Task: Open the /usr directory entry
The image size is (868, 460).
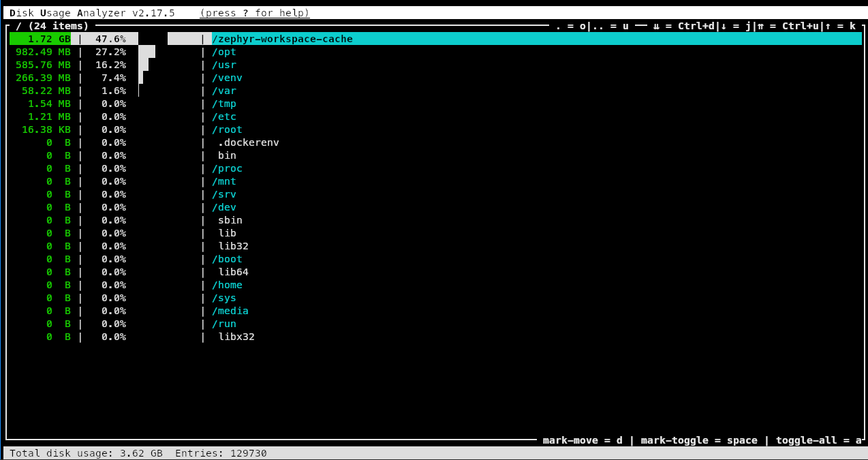Action: coord(224,65)
